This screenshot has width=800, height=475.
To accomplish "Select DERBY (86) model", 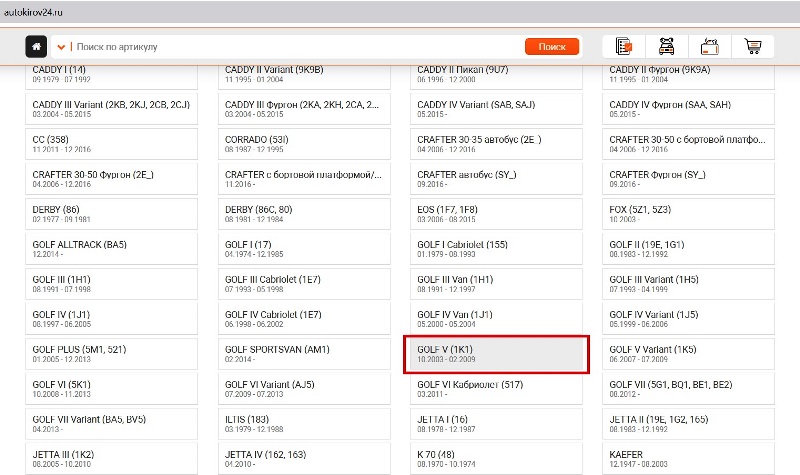I will (x=111, y=214).
